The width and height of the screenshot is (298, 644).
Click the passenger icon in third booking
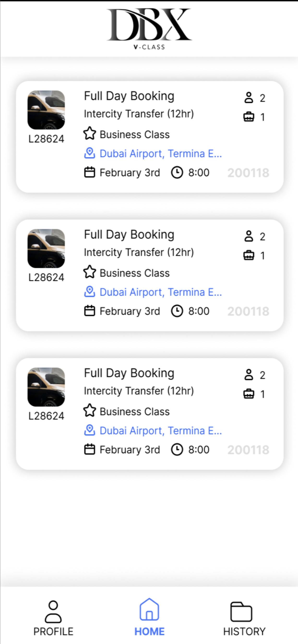[249, 374]
